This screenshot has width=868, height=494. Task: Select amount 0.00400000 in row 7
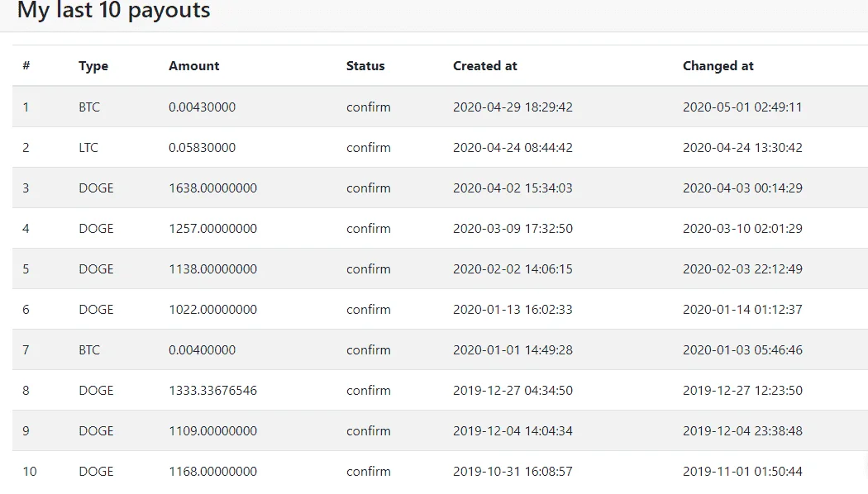click(x=202, y=350)
